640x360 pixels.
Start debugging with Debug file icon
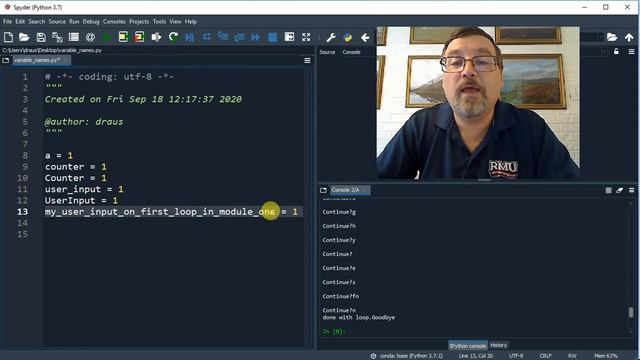[189, 38]
